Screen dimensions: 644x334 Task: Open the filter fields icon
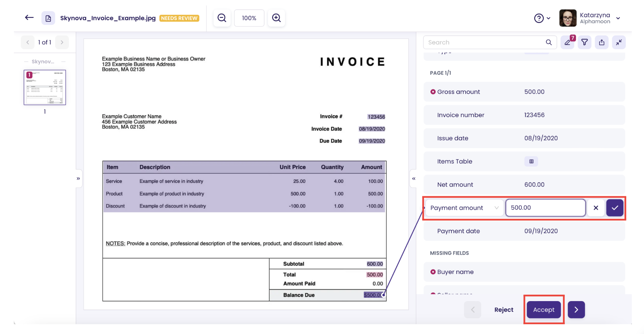pyautogui.click(x=584, y=42)
